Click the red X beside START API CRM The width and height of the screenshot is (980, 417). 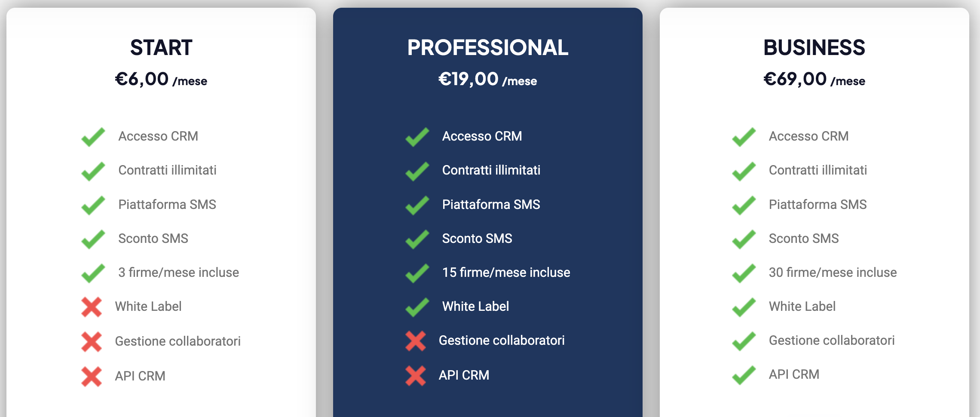[x=92, y=376]
